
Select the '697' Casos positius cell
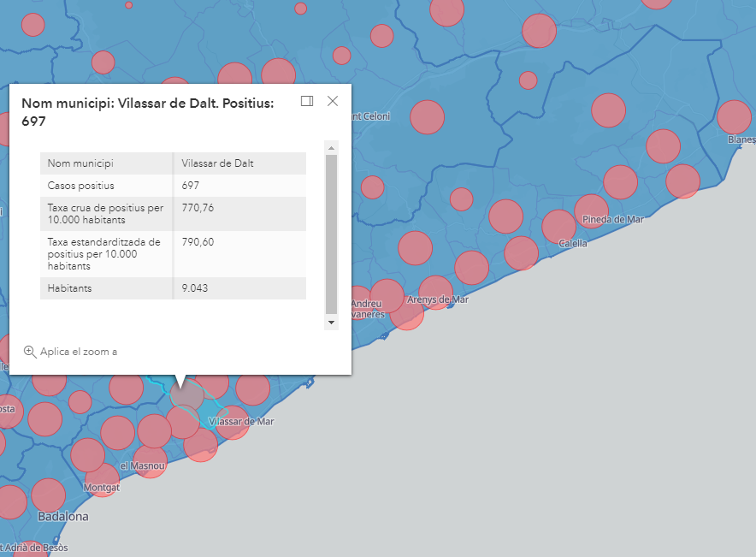pos(190,186)
